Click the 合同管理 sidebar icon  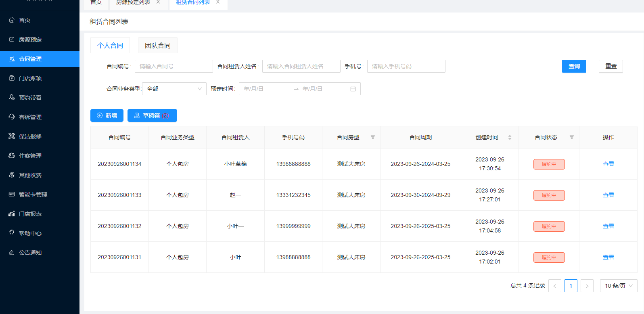pyautogui.click(x=12, y=59)
